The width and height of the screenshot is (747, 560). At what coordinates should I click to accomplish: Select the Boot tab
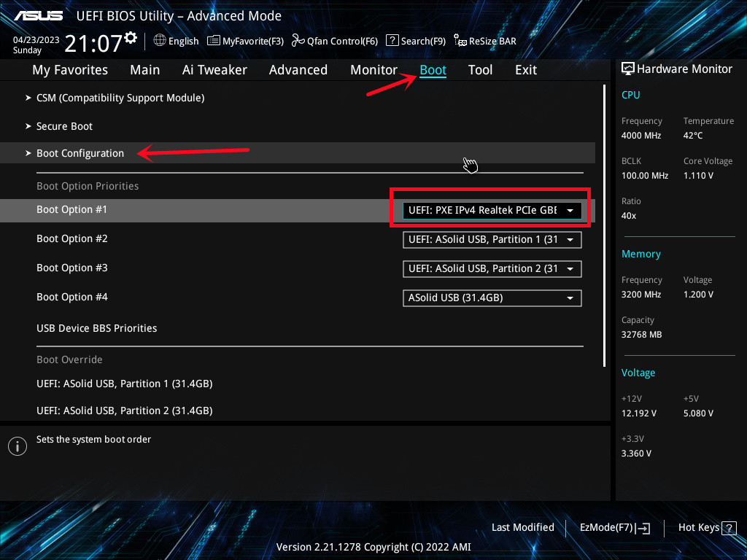point(433,70)
